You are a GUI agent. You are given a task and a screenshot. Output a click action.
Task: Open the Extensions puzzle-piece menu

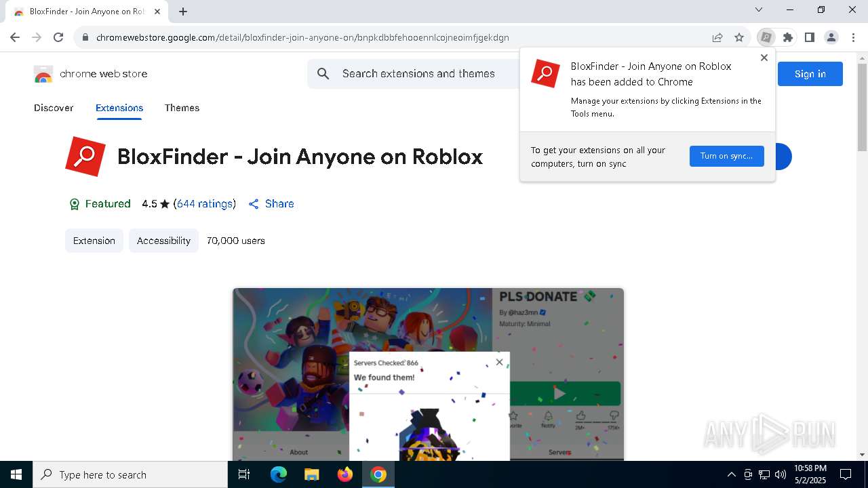[x=788, y=37]
